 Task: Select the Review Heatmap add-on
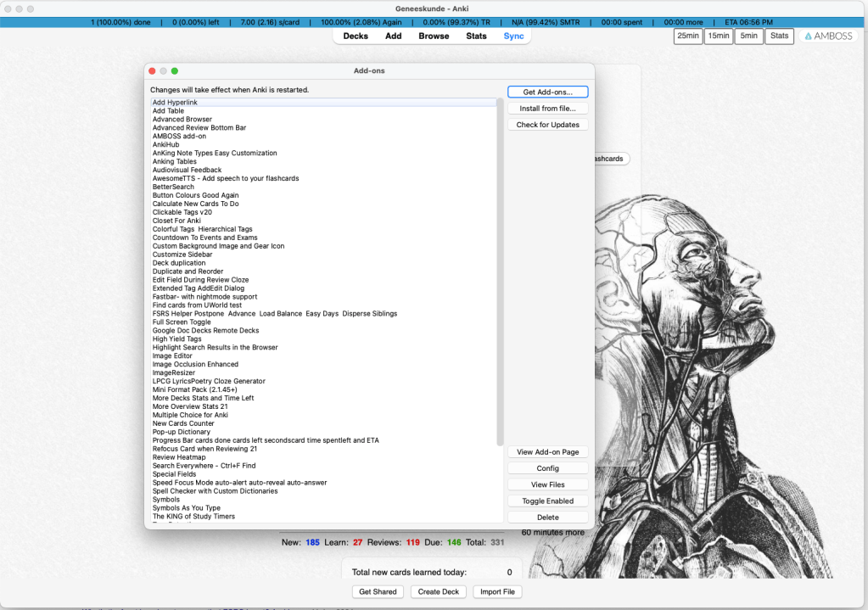(179, 457)
